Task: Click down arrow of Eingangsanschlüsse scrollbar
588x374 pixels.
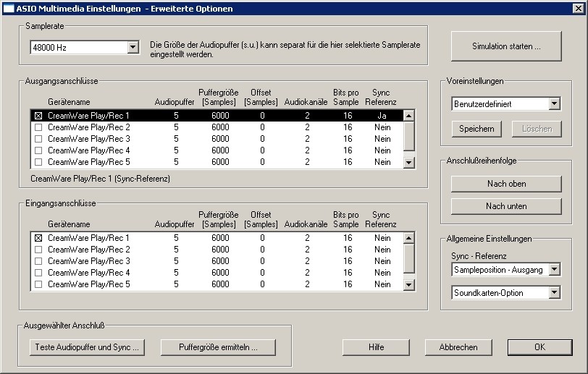Action: click(x=408, y=285)
